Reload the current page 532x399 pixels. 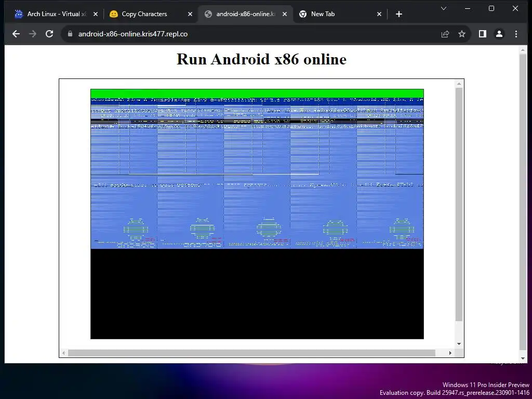click(x=49, y=34)
